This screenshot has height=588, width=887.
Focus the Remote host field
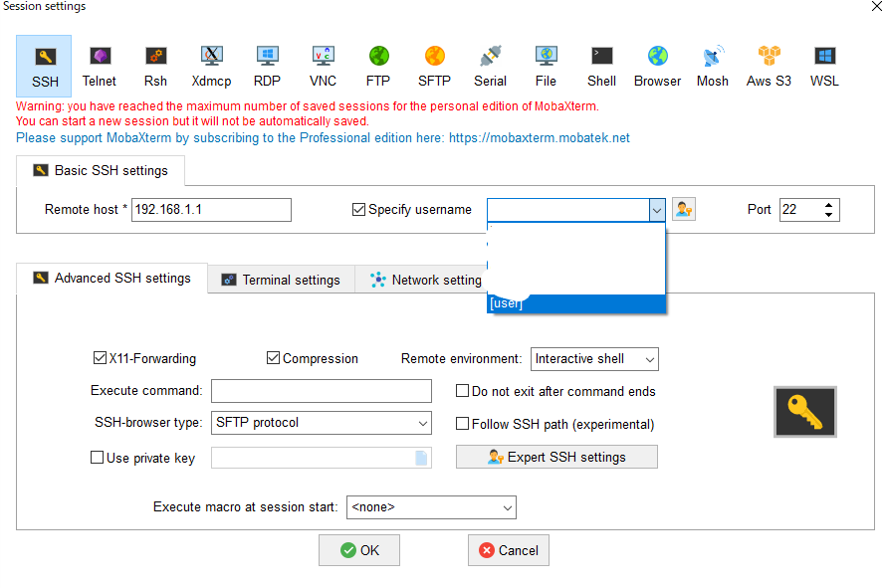[212, 210]
